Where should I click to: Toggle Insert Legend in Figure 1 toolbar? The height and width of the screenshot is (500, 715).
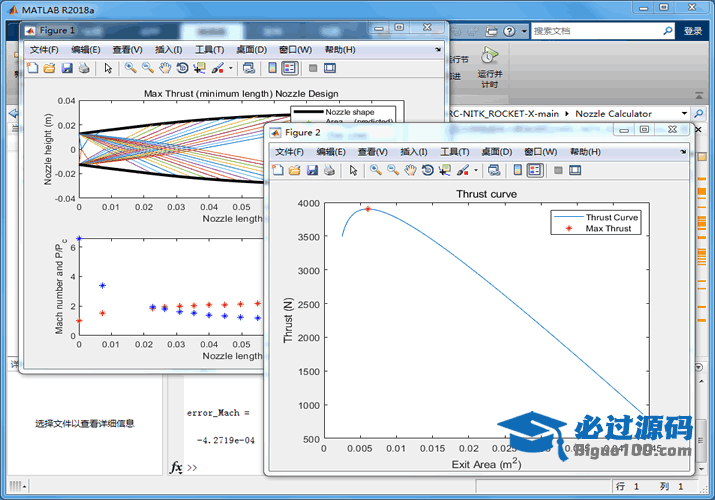click(x=290, y=68)
